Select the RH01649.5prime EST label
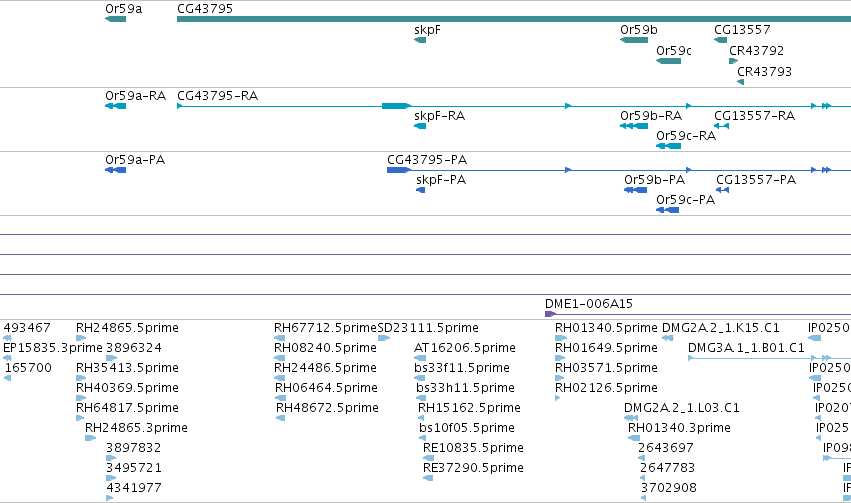The image size is (851, 503). [606, 348]
